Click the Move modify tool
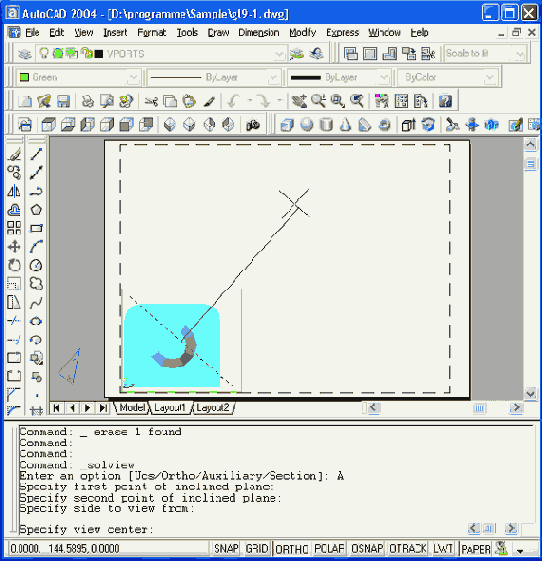Viewport: 542px width, 561px height. click(x=14, y=247)
